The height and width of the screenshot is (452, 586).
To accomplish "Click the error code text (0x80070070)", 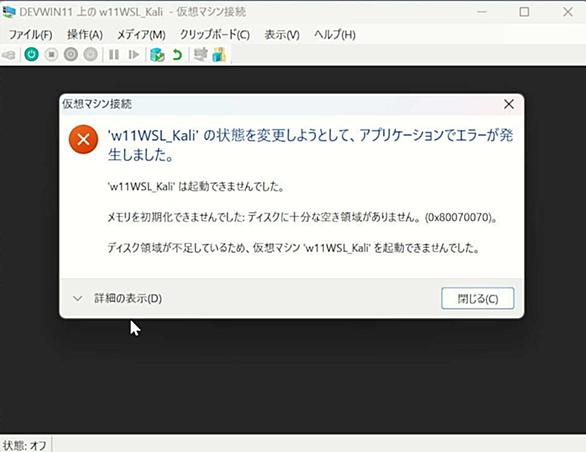I will coord(459,217).
